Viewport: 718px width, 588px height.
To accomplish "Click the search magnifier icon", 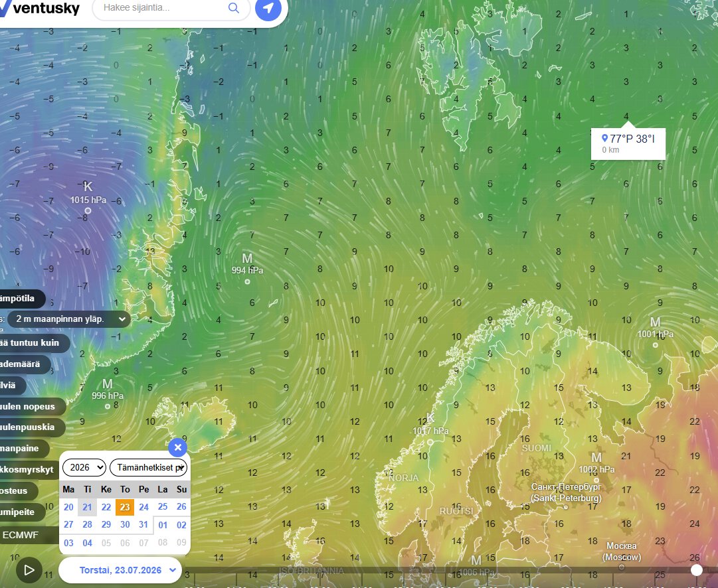I will point(234,8).
